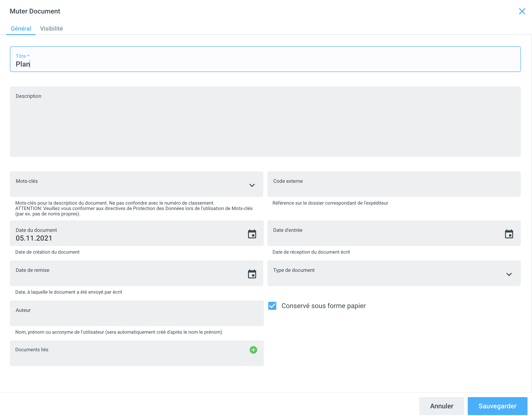Uncheck Conservé sous forme papier
The width and height of the screenshot is (532, 416).
[272, 306]
